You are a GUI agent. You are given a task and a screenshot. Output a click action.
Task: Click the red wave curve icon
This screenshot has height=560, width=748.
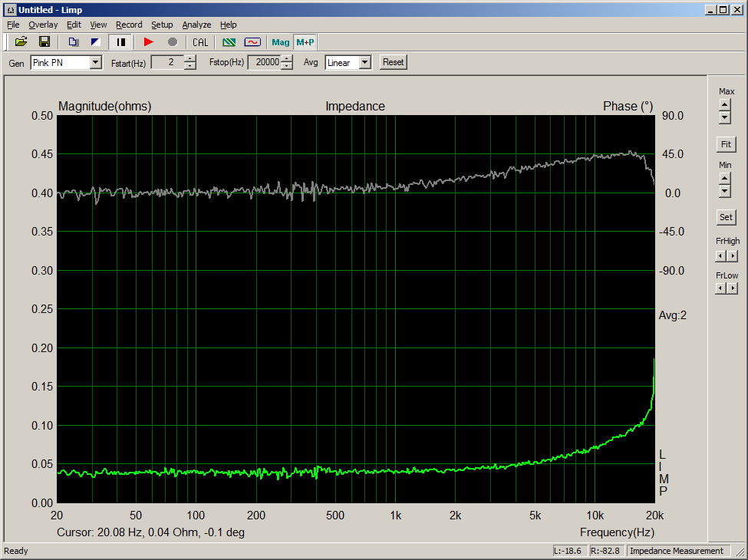(x=252, y=42)
